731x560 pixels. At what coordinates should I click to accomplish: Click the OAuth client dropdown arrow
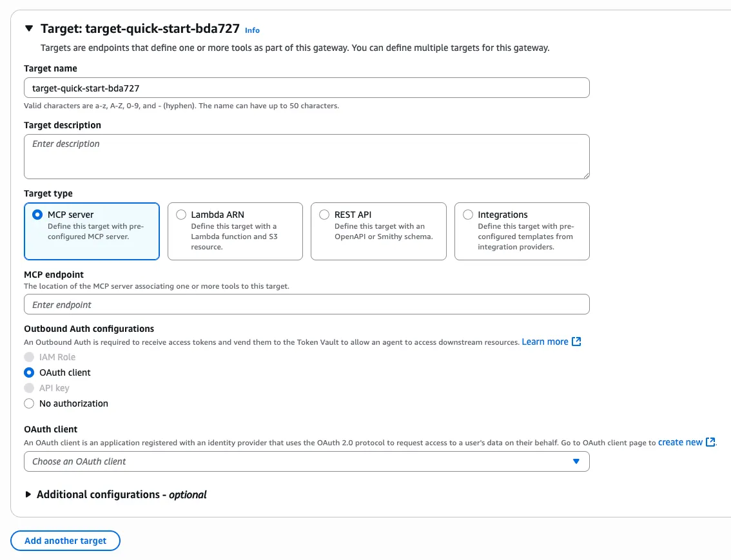point(576,461)
